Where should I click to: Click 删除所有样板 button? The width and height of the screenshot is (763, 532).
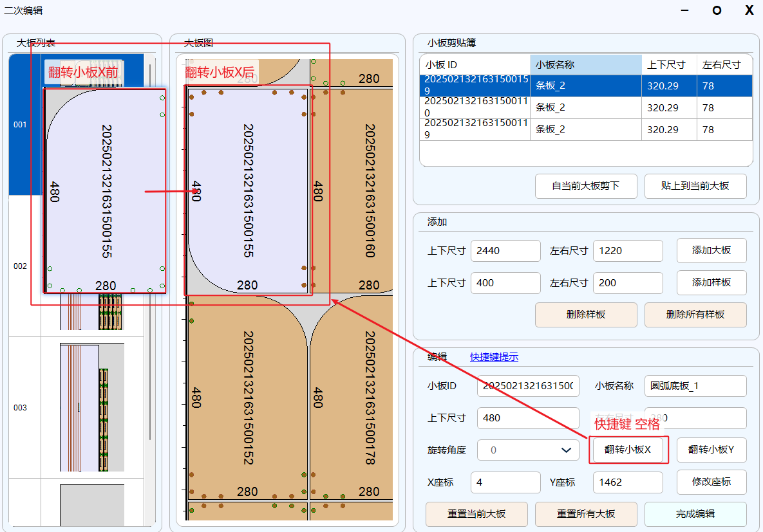[695, 315]
